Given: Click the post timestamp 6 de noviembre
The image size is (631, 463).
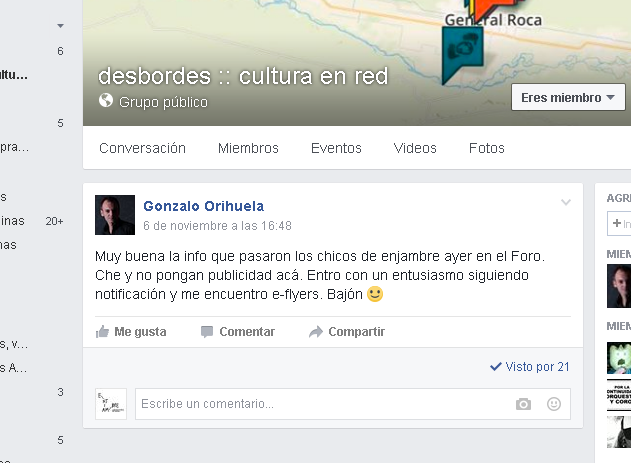Looking at the screenshot, I should click(217, 226).
